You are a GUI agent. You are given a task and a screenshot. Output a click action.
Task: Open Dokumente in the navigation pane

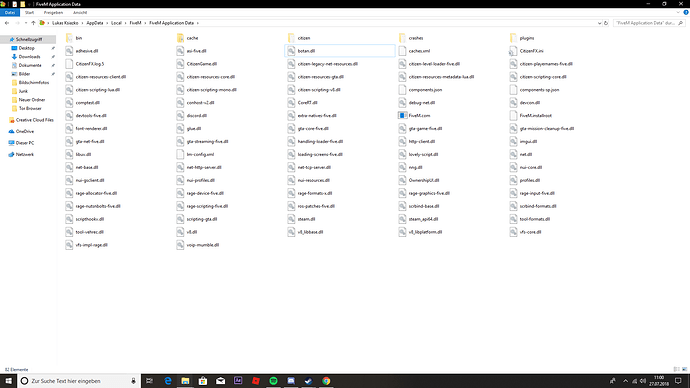point(30,65)
